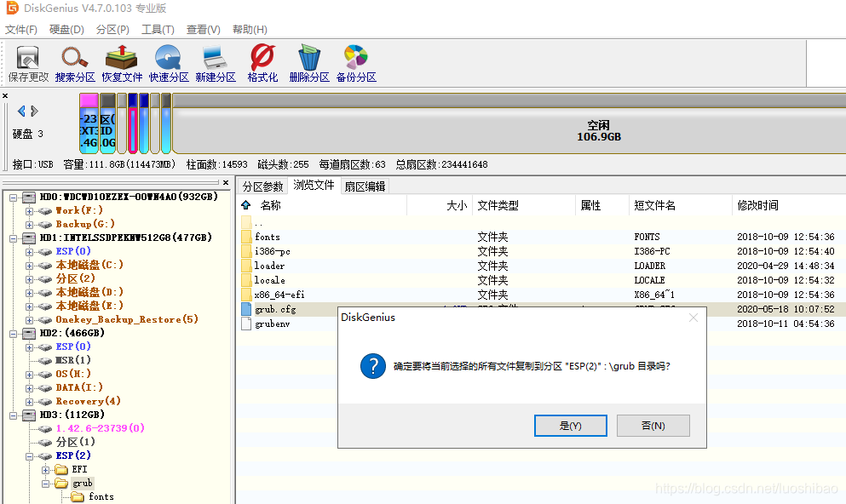Collapse the HD0 disk tree node
Image resolution: width=846 pixels, height=504 pixels.
tap(14, 198)
